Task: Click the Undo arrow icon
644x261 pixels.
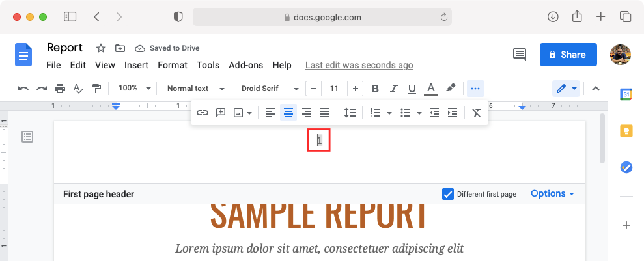Action: pos(23,89)
